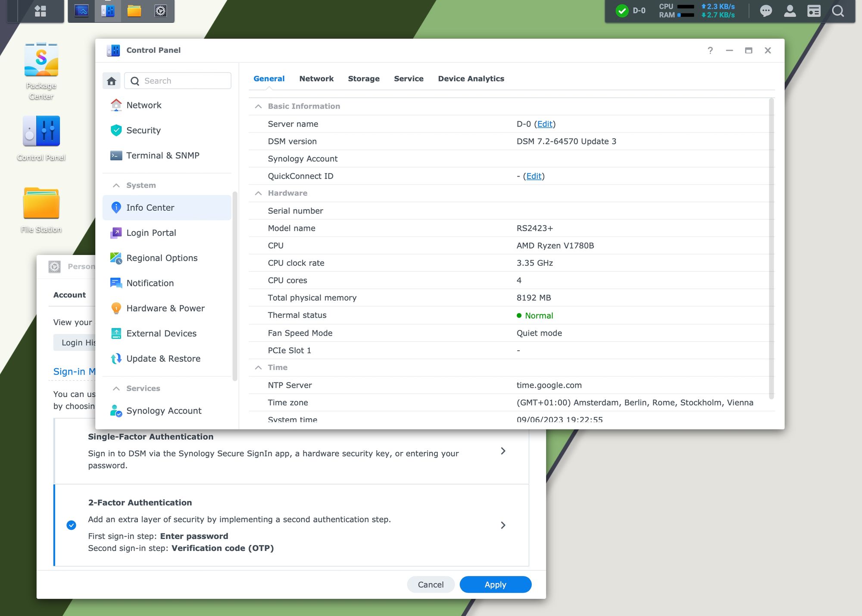Image resolution: width=862 pixels, height=616 pixels.
Task: Open File Station desktop icon
Action: click(x=41, y=210)
